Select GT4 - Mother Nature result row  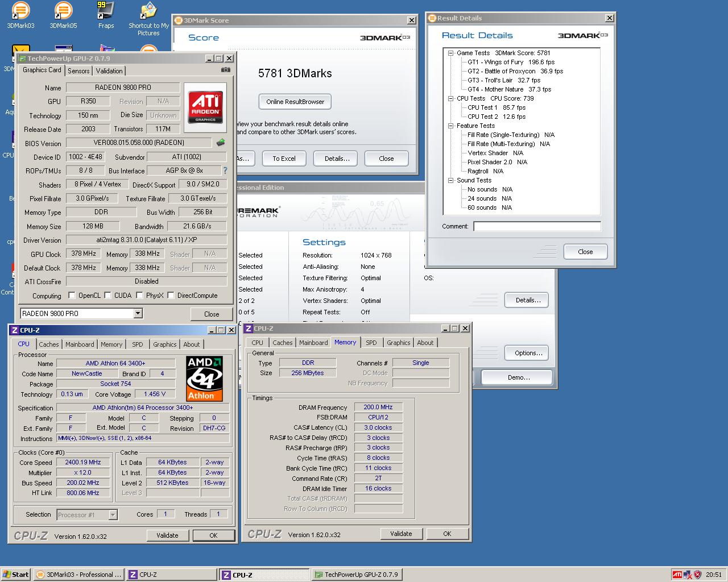(509, 89)
